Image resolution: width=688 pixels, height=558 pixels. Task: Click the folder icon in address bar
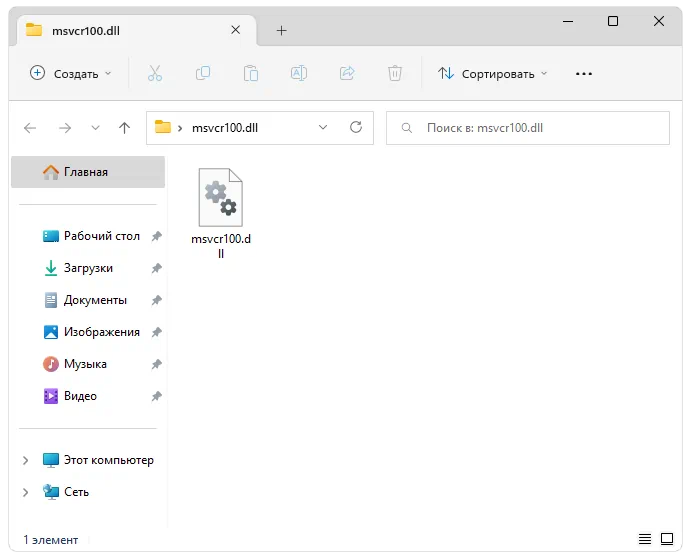(163, 127)
